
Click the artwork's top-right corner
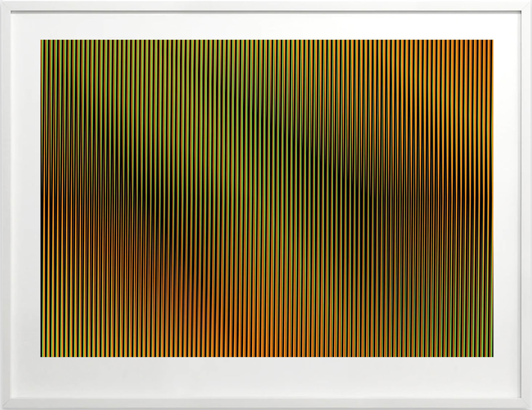[x=492, y=41]
